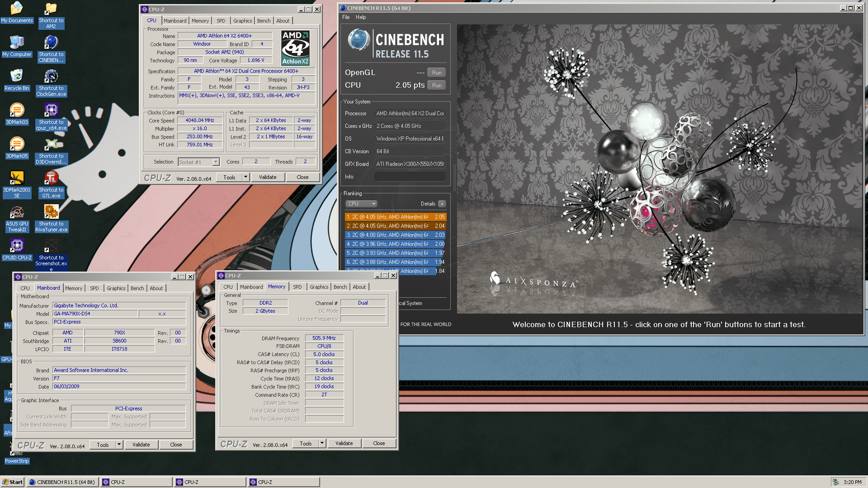Image resolution: width=868 pixels, height=488 pixels.
Task: Open the 3DMark05 desktop icon
Action: 17,145
